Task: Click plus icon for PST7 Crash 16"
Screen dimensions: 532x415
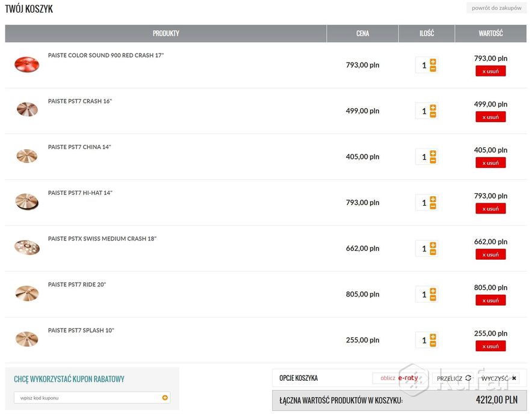Action: click(433, 108)
